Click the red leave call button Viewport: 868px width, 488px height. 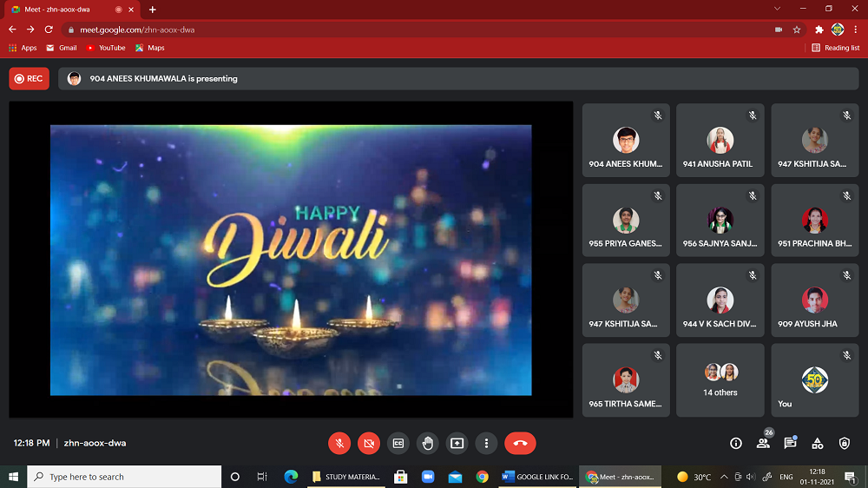pyautogui.click(x=520, y=443)
